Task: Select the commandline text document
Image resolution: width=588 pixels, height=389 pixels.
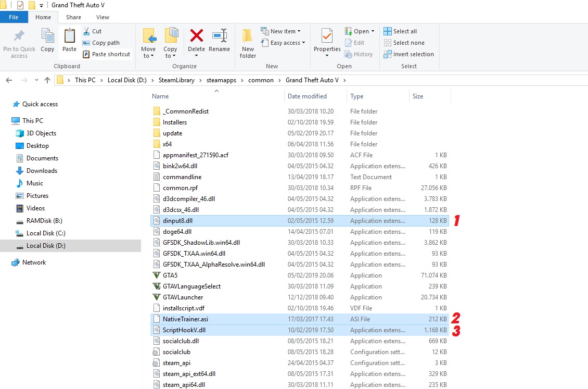Action: pos(299,177)
